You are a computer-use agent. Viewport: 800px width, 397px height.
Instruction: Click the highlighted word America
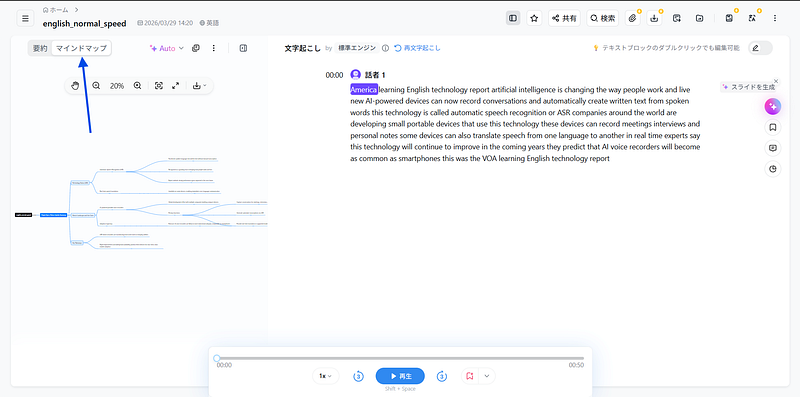(x=364, y=89)
